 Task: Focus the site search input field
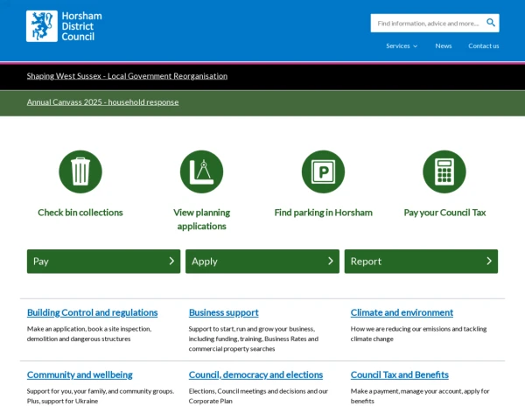[427, 23]
